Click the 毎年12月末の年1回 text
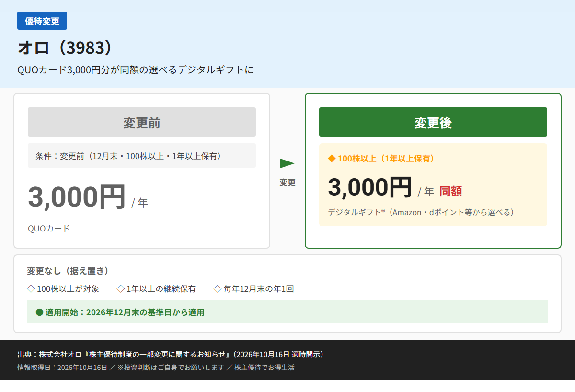This screenshot has width=575, height=392. (259, 289)
